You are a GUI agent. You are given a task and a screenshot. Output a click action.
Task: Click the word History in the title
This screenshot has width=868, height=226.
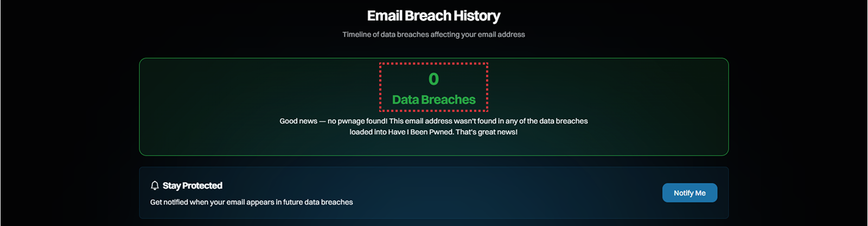tap(477, 16)
